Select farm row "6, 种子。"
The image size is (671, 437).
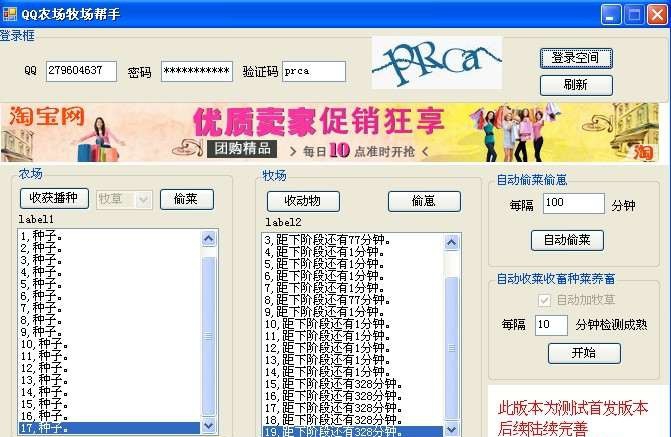[109, 296]
